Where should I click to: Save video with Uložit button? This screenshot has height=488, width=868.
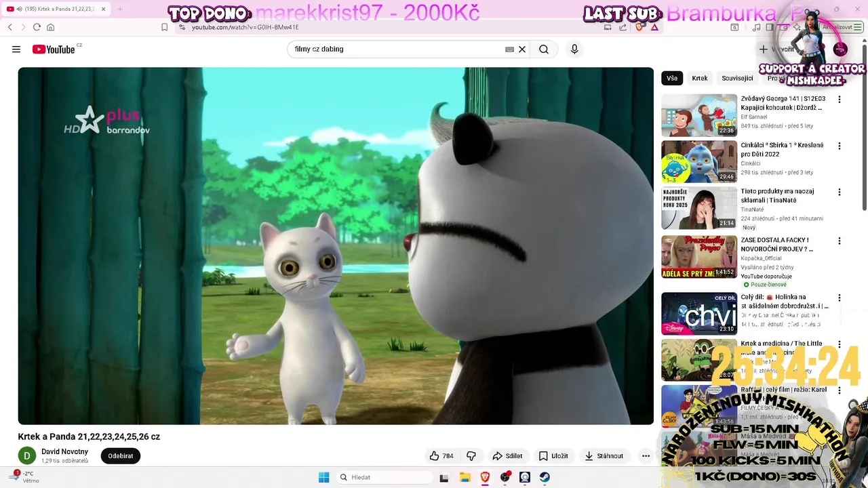(x=553, y=456)
